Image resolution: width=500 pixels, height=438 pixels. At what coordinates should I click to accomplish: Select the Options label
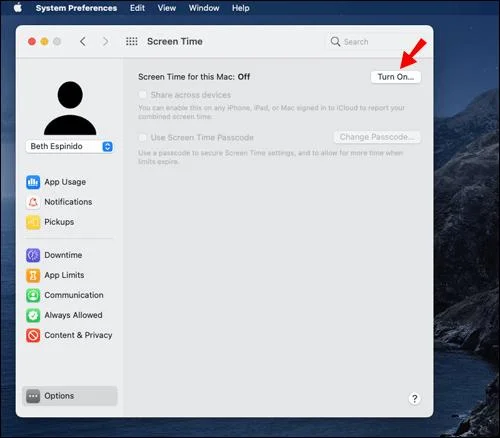(x=59, y=396)
